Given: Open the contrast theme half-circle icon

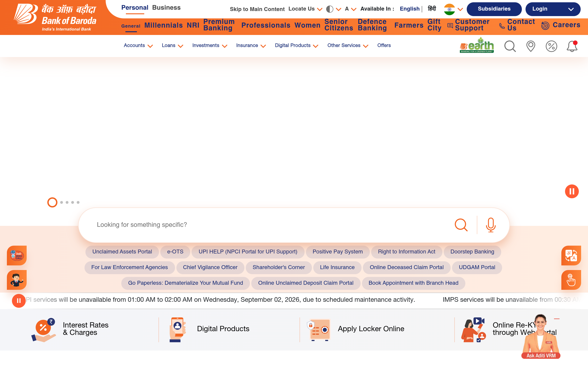Looking at the screenshot, I should [329, 9].
